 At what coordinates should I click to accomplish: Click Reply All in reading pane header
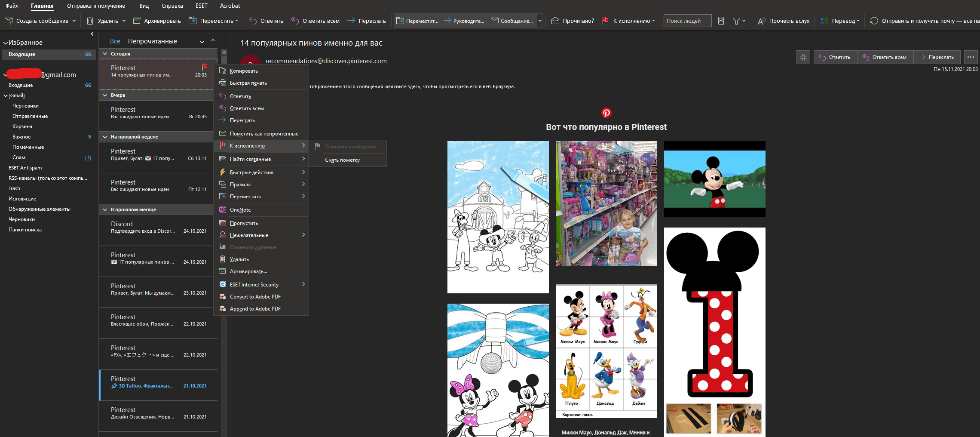coord(885,57)
